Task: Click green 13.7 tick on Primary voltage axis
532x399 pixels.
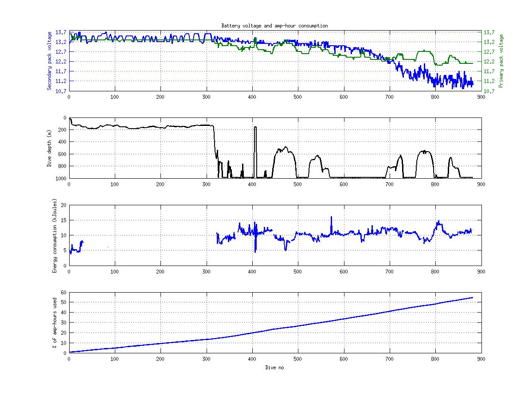Action: (x=489, y=32)
